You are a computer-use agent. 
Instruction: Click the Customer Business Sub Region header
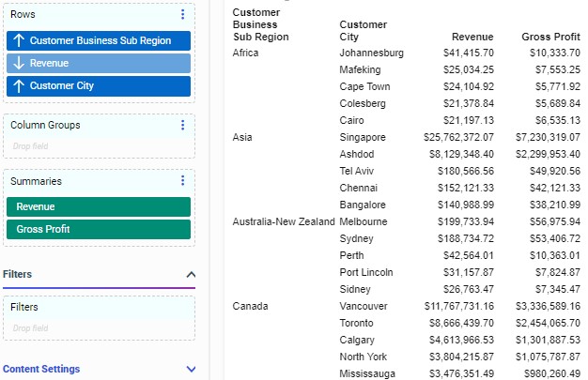coord(260,24)
